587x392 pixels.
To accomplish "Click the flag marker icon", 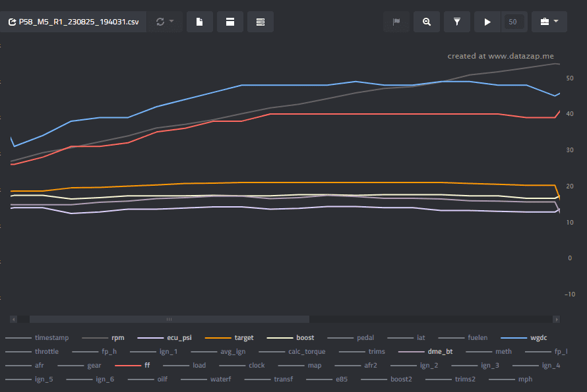I will tap(396, 22).
